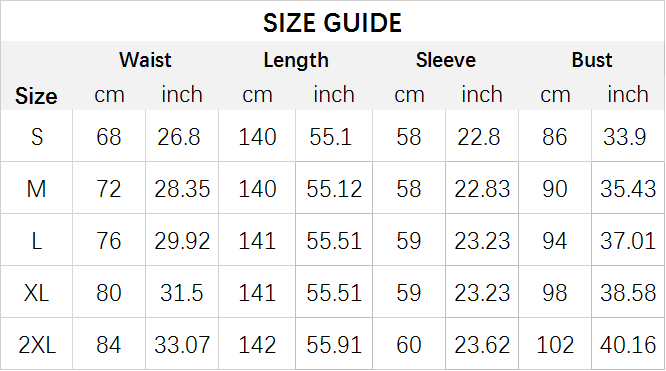The height and width of the screenshot is (371, 666).
Task: Select the Length column header
Action: 296,60
